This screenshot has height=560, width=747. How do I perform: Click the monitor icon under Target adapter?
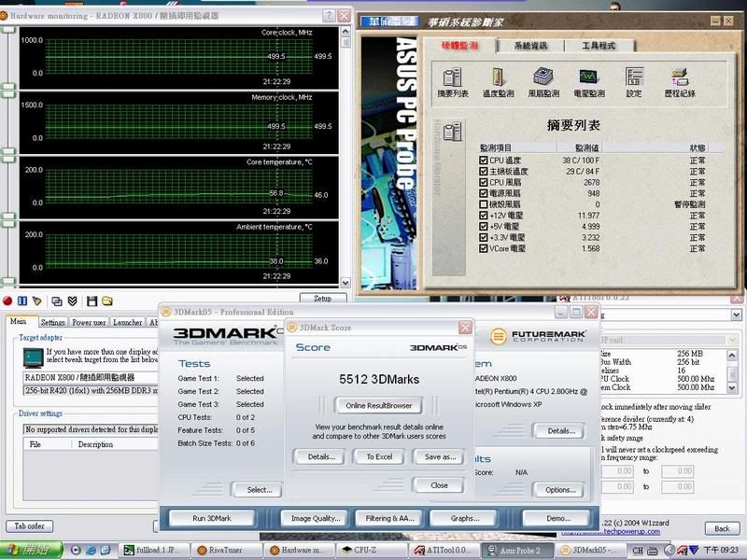point(34,357)
